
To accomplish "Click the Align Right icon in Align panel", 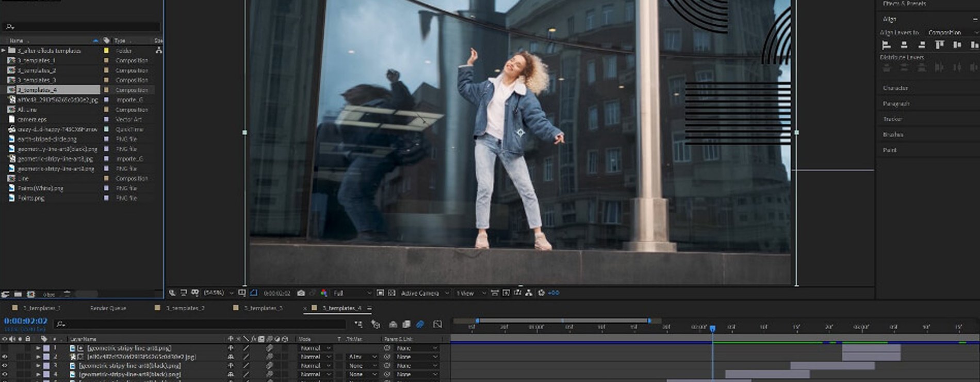I will 922,45.
